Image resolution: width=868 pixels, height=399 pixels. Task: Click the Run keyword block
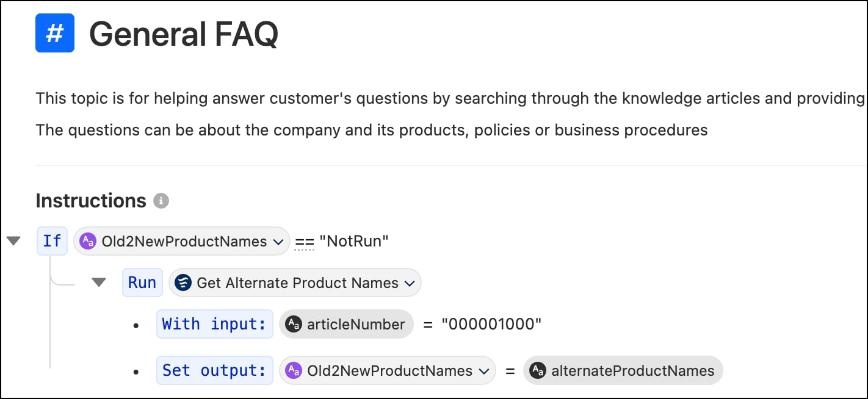[142, 283]
